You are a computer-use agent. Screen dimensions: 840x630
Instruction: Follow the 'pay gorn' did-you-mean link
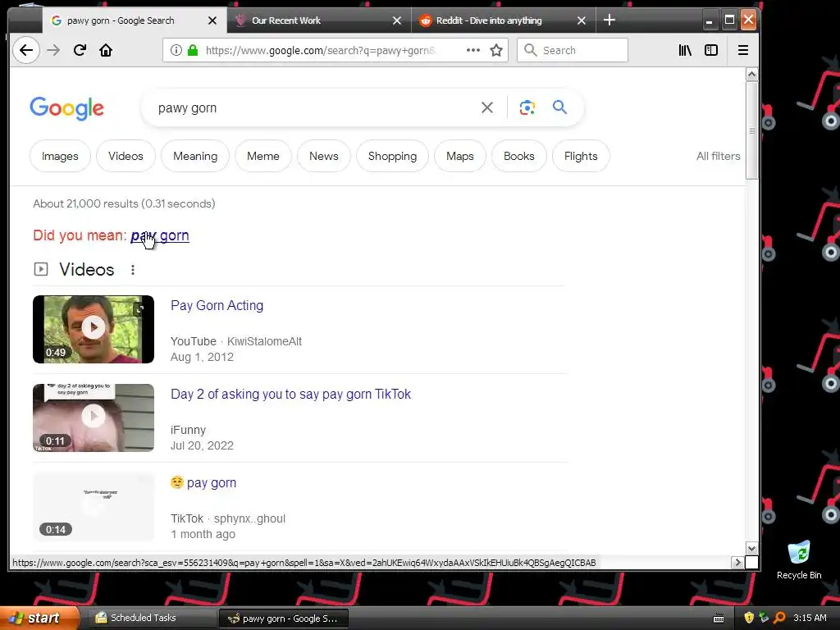160,235
